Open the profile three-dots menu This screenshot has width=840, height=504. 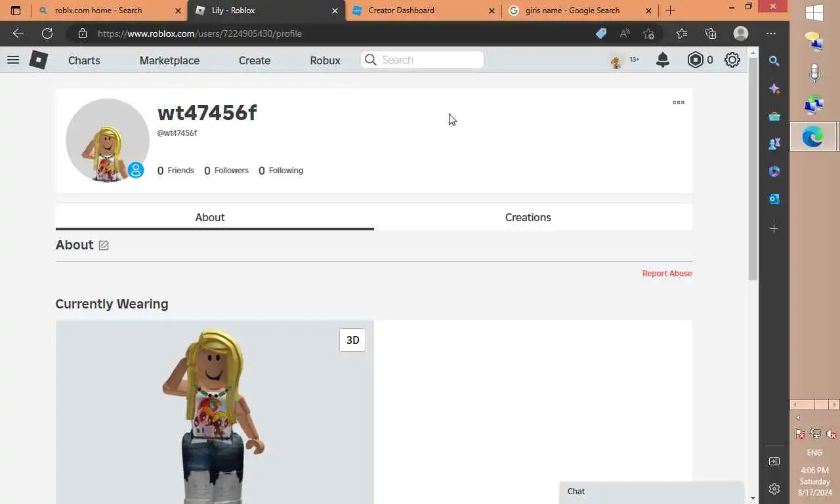(679, 102)
